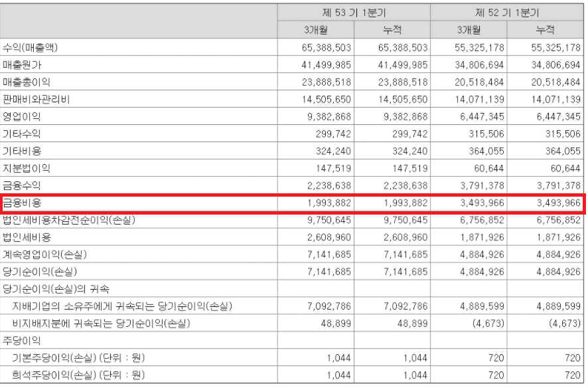The image size is (588, 388).
Task: Select the '당기순이익(손실)' row label
Action: [x=40, y=272]
